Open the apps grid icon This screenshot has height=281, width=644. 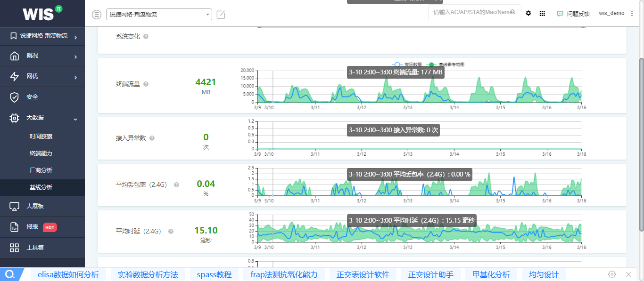point(542,14)
